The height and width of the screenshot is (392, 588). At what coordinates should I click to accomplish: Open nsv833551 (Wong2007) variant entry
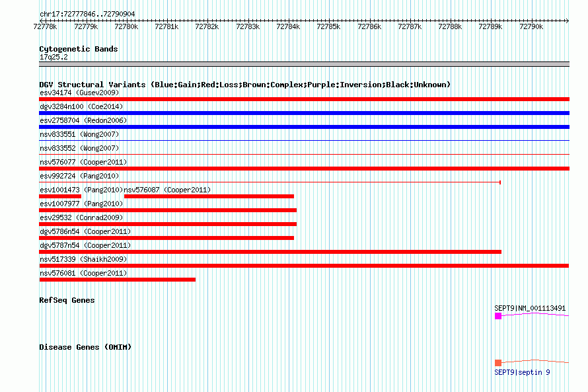pos(79,134)
